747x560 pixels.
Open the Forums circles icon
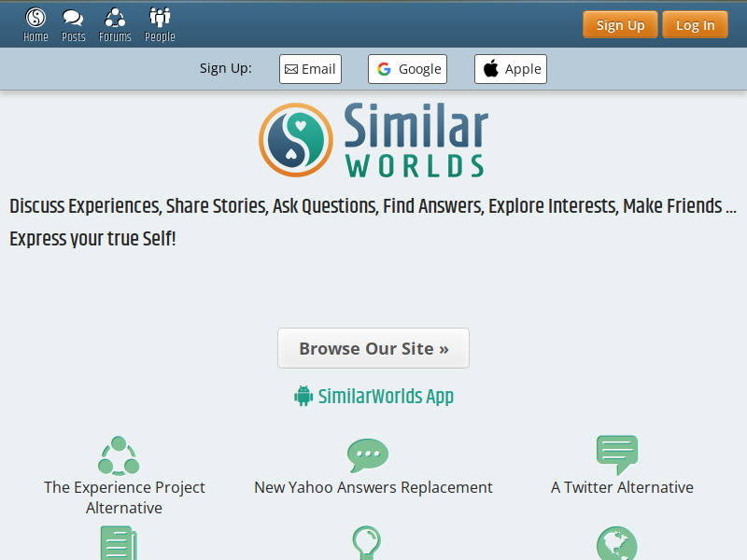point(115,18)
